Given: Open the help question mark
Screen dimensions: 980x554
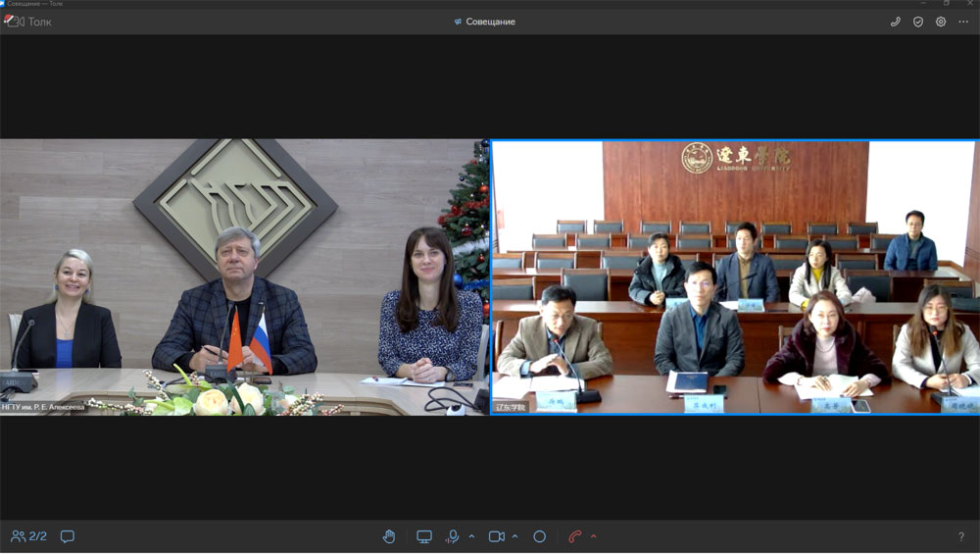Looking at the screenshot, I should [960, 536].
